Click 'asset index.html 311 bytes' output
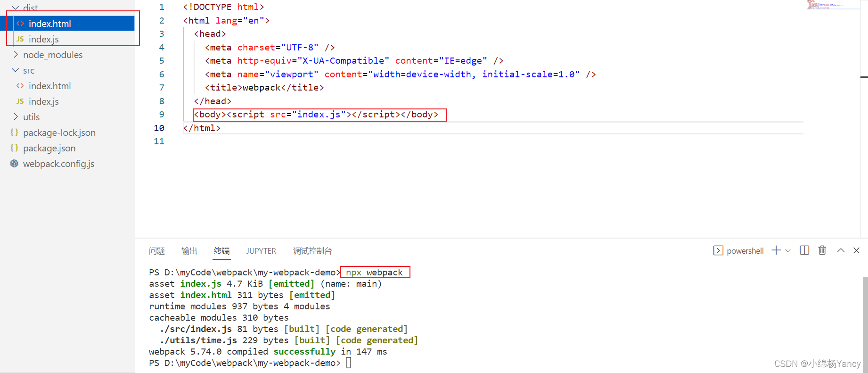 tap(242, 295)
